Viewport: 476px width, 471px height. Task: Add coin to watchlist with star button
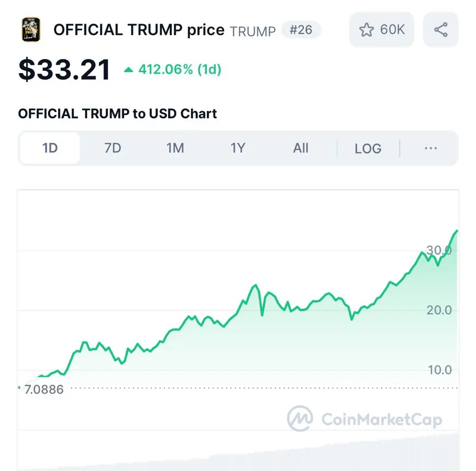(x=382, y=30)
